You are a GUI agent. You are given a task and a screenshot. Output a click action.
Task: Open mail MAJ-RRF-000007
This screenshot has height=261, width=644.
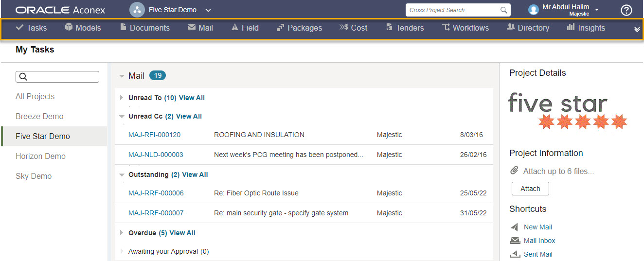click(x=156, y=213)
